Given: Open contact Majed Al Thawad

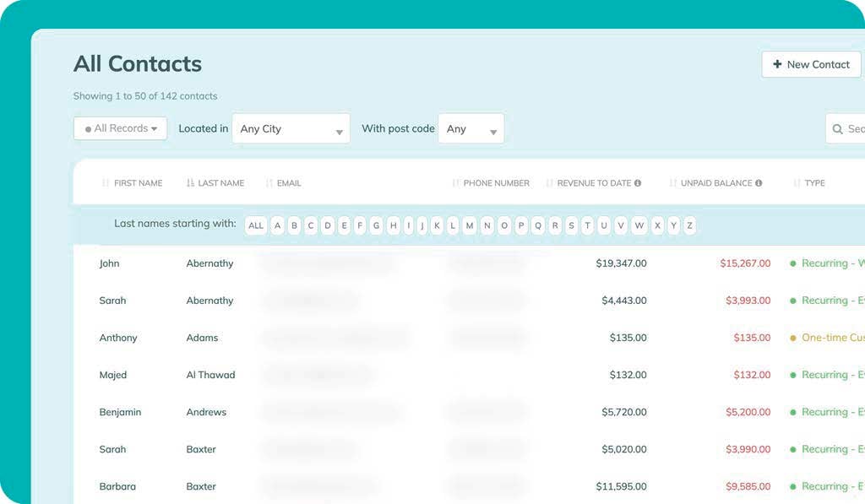Looking at the screenshot, I should pos(469,375).
